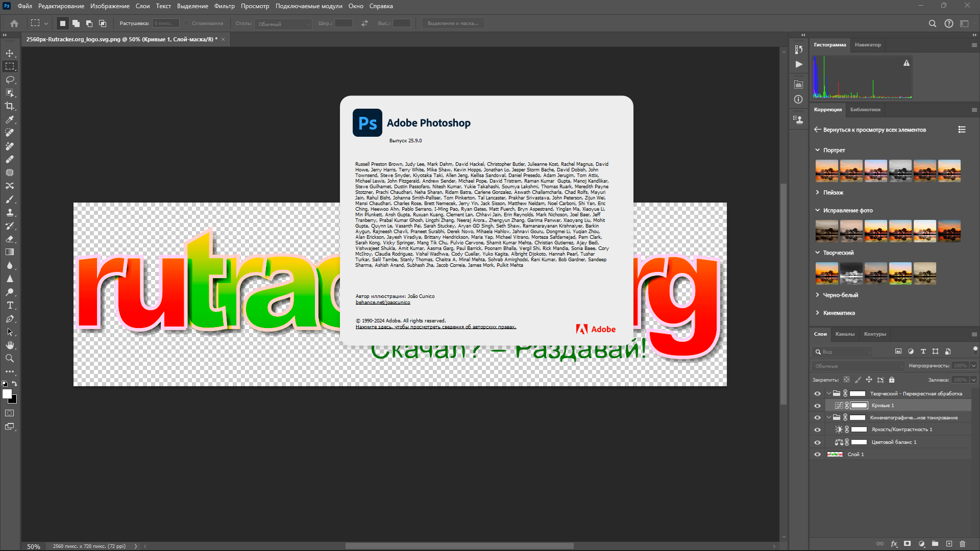
Task: Swap width and height icon
Action: pos(364,23)
